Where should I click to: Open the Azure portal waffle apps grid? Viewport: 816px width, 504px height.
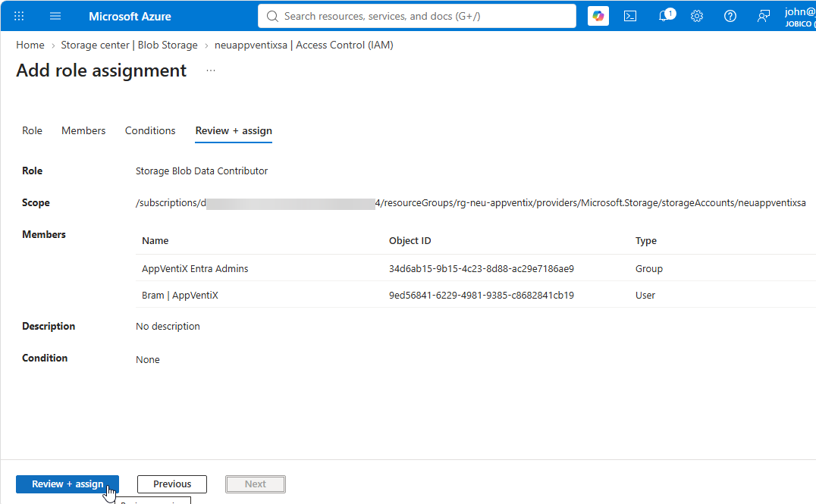[x=19, y=16]
